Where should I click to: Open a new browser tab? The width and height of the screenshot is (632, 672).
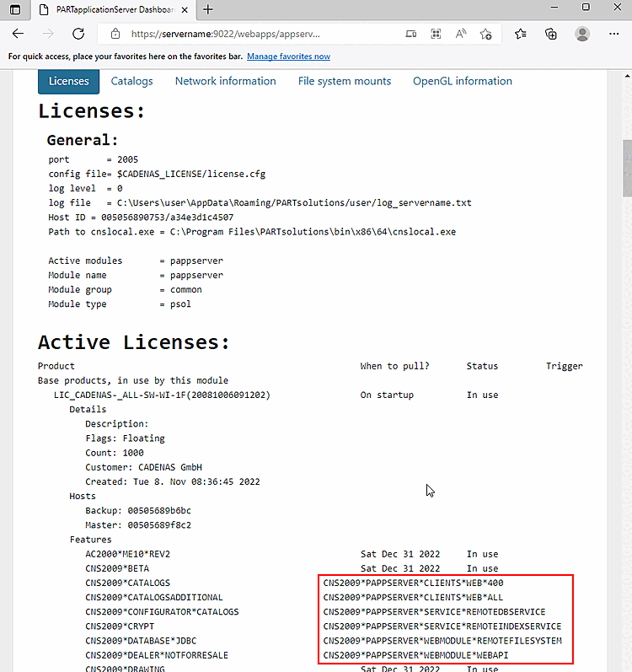(x=208, y=9)
